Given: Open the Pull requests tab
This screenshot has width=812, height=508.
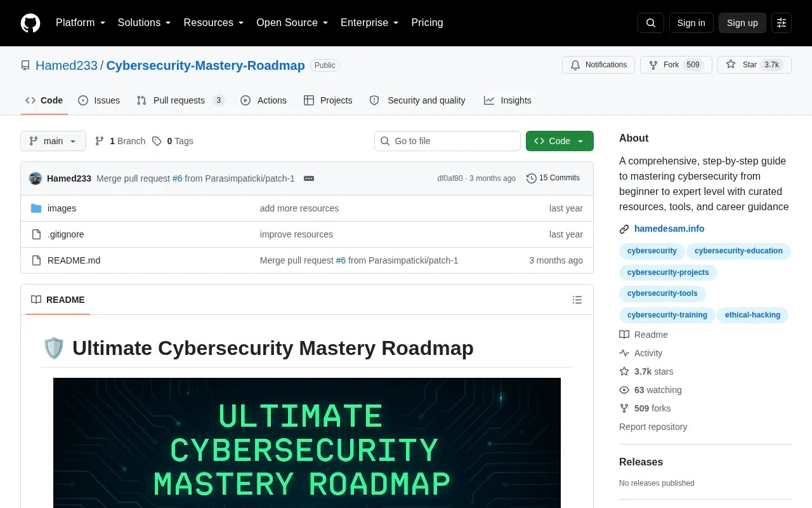Looking at the screenshot, I should [181, 100].
